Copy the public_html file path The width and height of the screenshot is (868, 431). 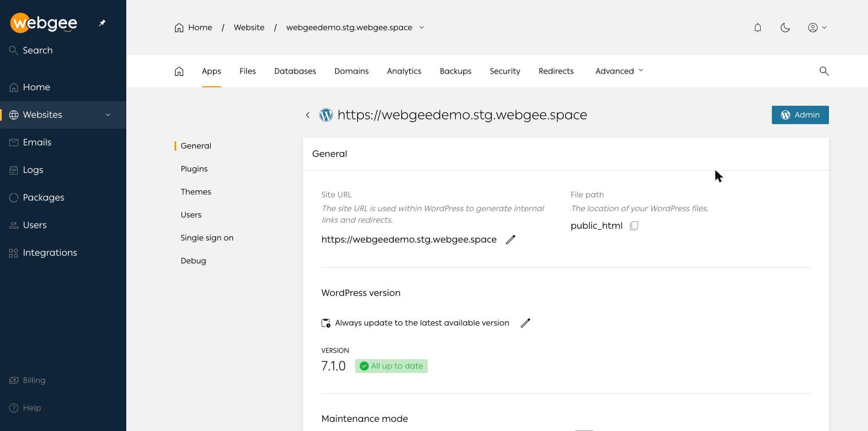(634, 226)
